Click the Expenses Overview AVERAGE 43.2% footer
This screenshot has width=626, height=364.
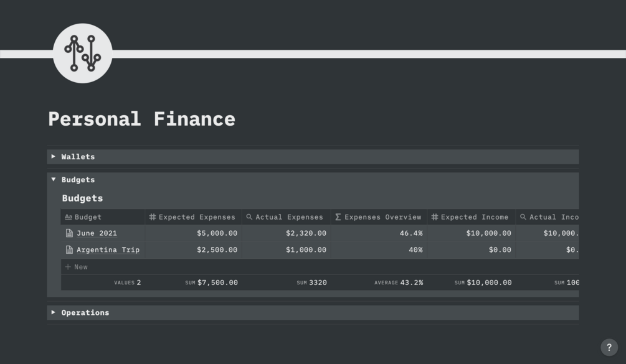pyautogui.click(x=399, y=282)
